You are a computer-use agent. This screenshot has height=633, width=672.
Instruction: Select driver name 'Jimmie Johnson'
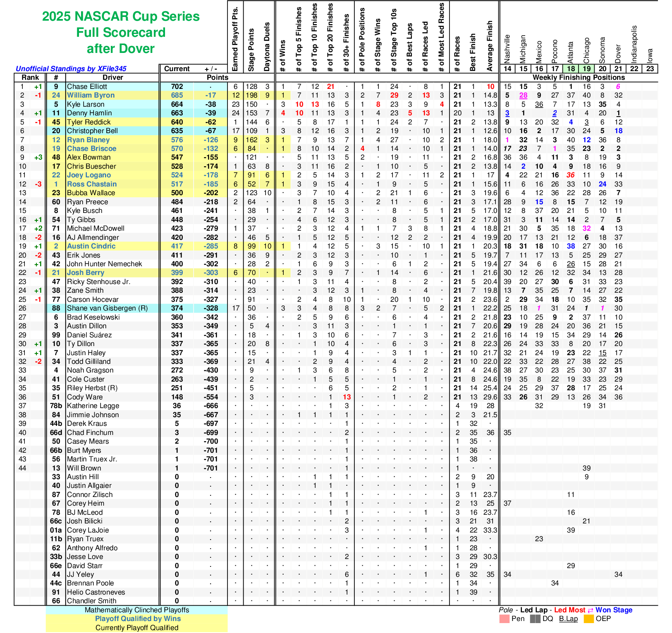93,415
